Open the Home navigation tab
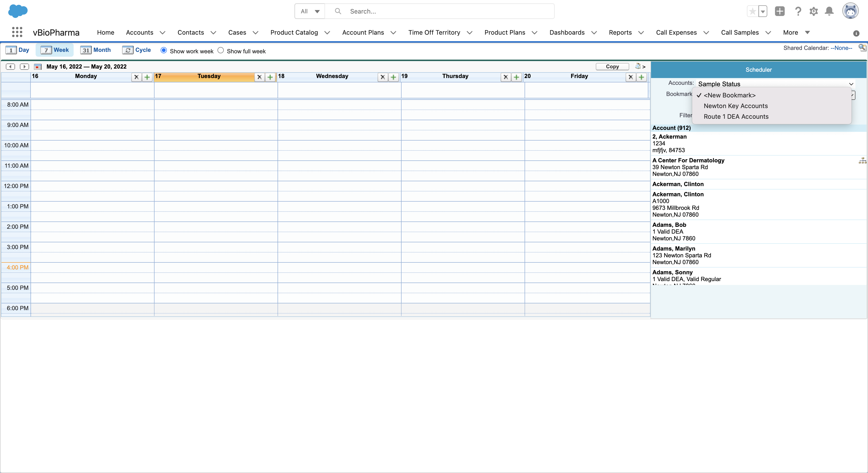Viewport: 868px width, 473px height. (105, 32)
